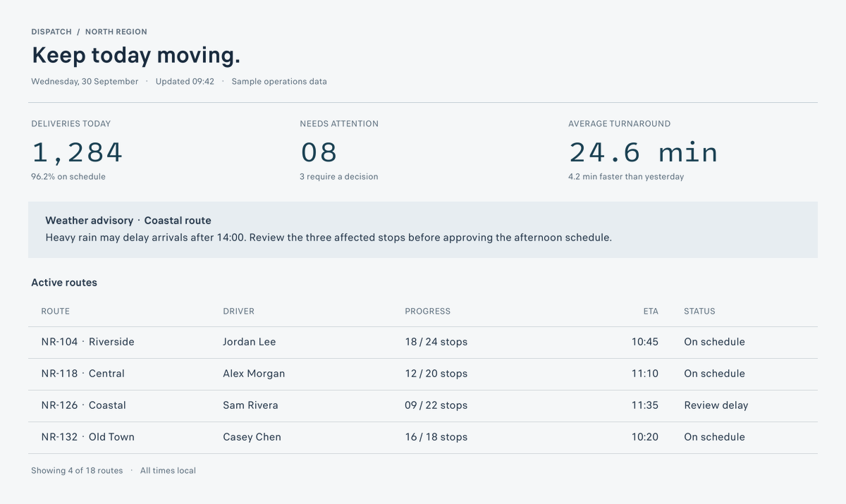Screen dimensions: 846x504
Task: Click the ROUTE column header
Action: (56, 311)
